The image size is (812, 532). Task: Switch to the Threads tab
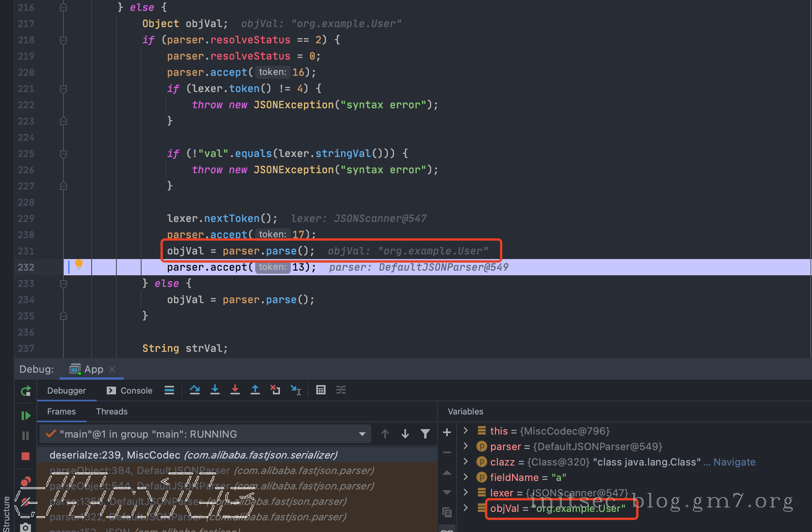click(x=112, y=411)
